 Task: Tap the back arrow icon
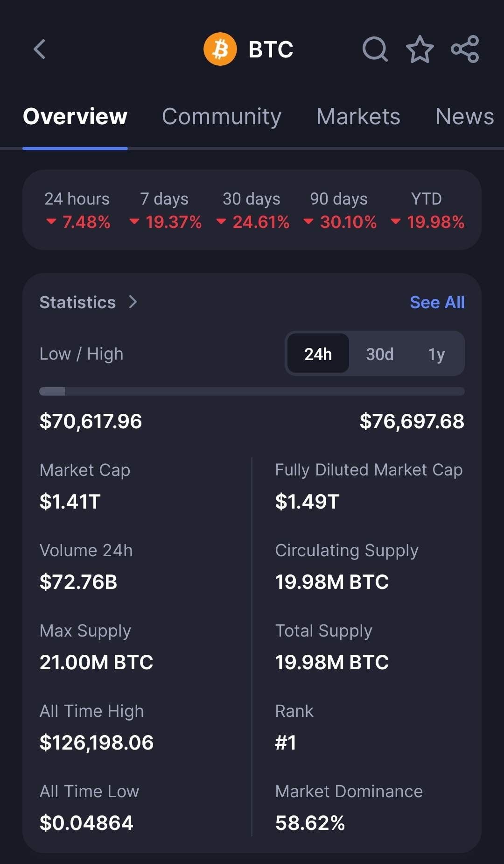coord(40,49)
